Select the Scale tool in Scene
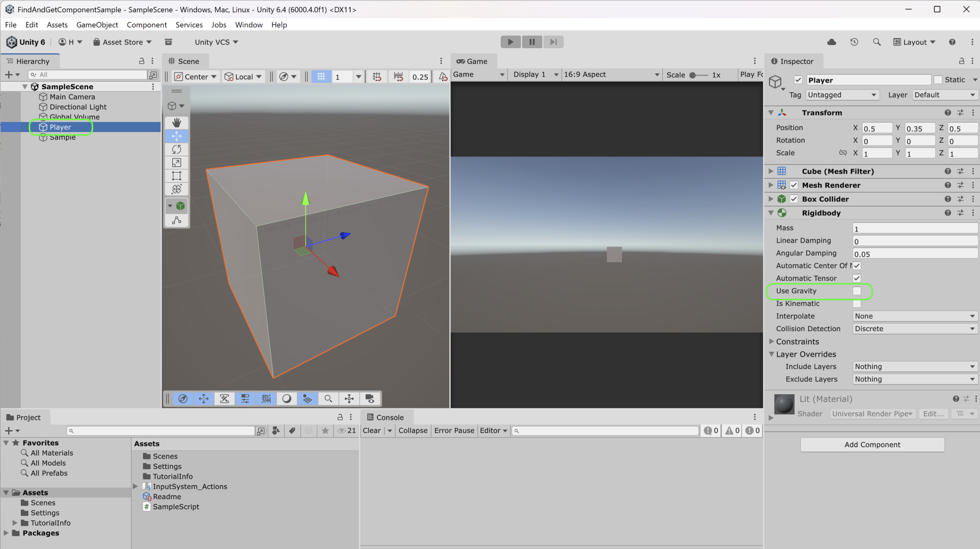 click(x=176, y=163)
